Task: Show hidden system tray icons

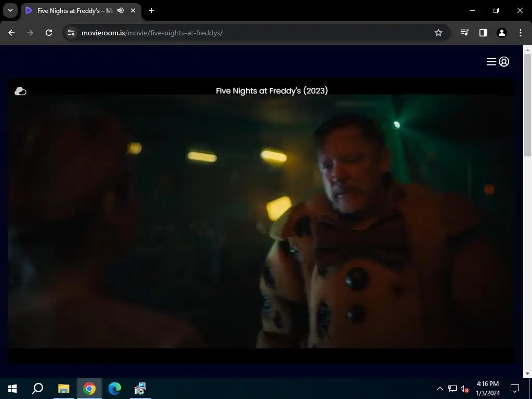Action: [440, 389]
